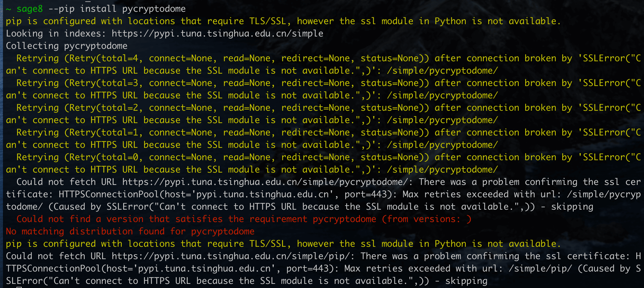Click the Retry(total=0 text

(101, 157)
